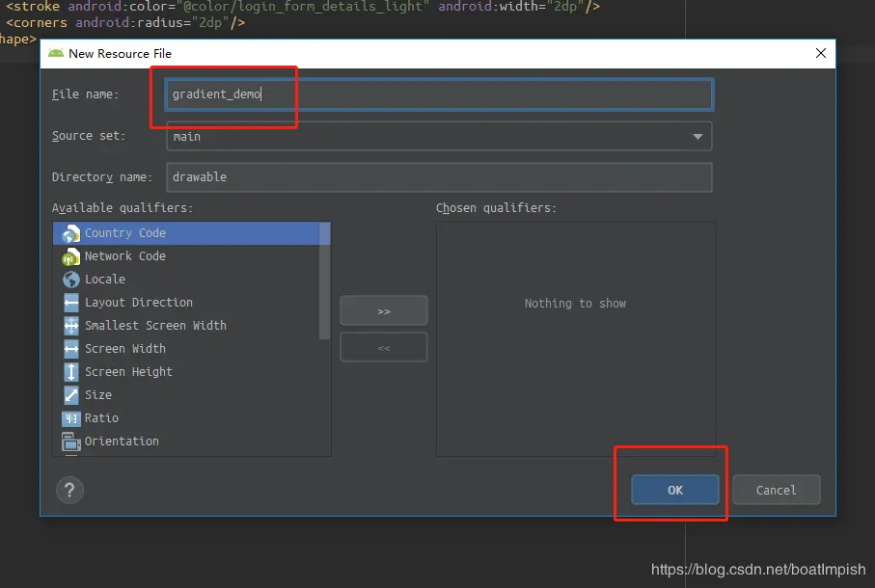The image size is (875, 588).
Task: Click the Locale globe icon
Action: 70,280
